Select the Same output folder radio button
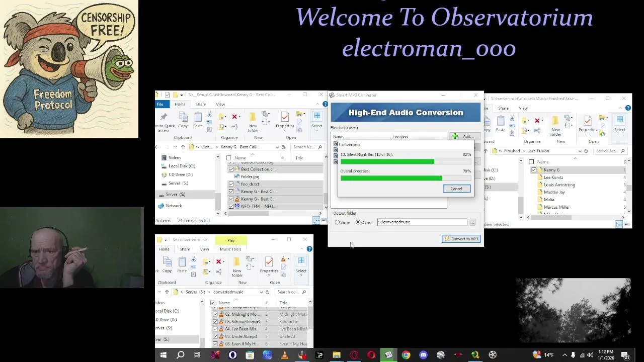The height and width of the screenshot is (362, 644). [338, 222]
